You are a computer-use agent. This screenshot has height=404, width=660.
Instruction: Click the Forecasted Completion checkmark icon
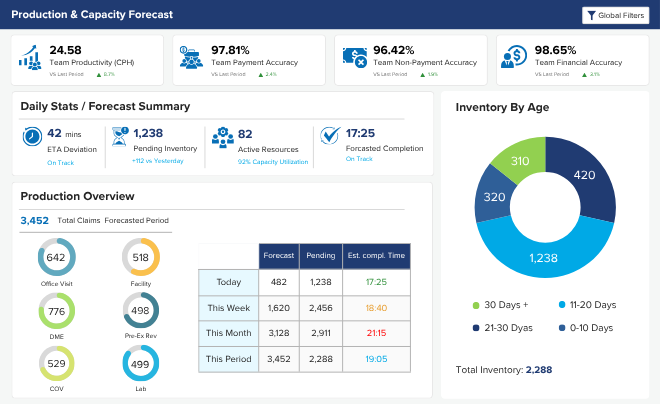pyautogui.click(x=330, y=135)
